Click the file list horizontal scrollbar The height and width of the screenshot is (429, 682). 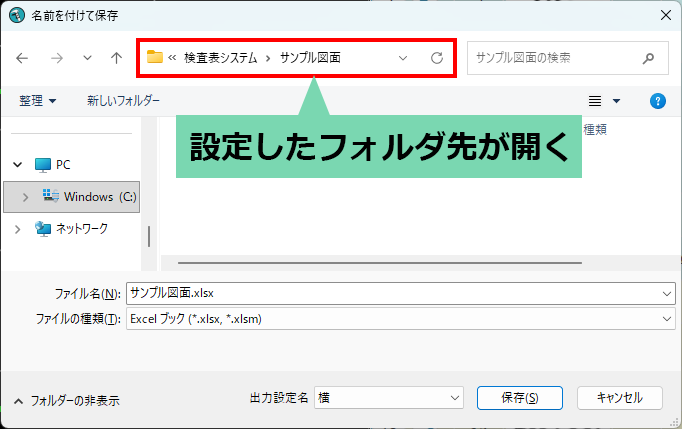pyautogui.click(x=380, y=263)
